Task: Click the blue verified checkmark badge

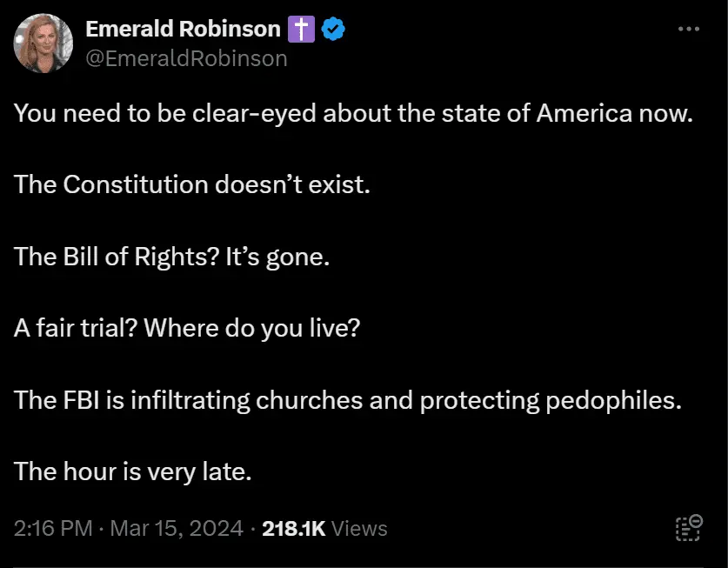Action: click(x=333, y=30)
